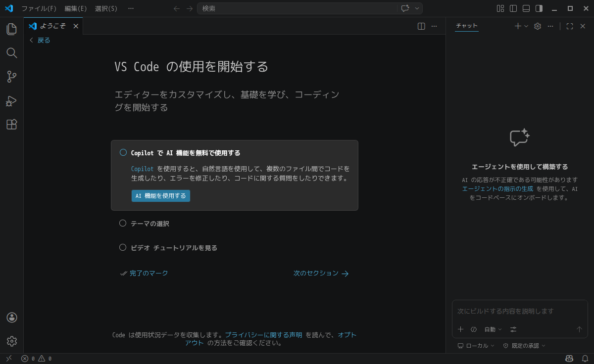Open 選択(S) menu
This screenshot has height=364, width=594.
click(106, 8)
